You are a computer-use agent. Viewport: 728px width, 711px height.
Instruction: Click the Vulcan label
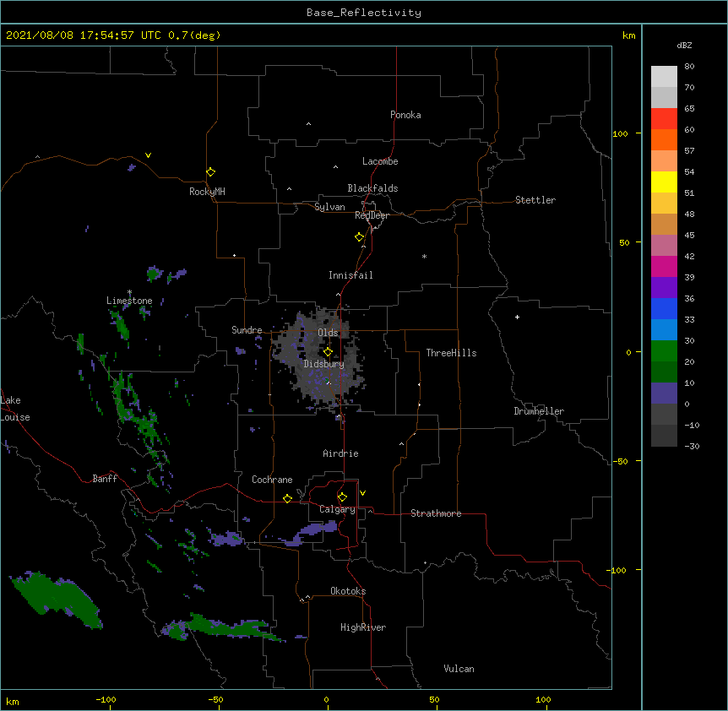coord(459,669)
